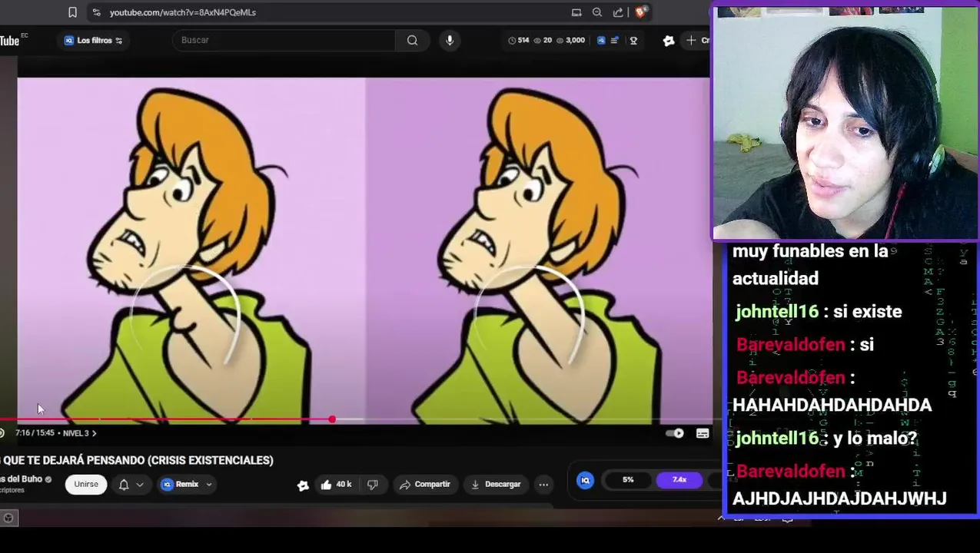This screenshot has width=980, height=553.
Task: Click the extension icon left of Create
Action: point(669,40)
